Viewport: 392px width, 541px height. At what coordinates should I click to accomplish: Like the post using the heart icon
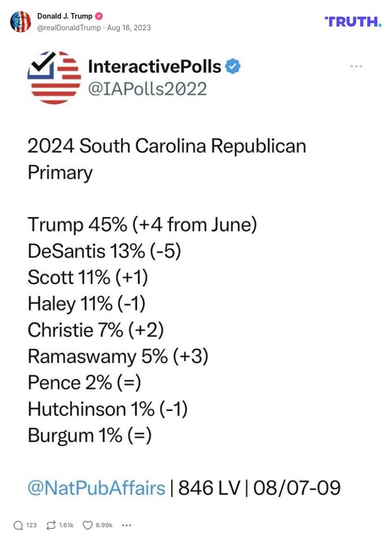point(87,525)
